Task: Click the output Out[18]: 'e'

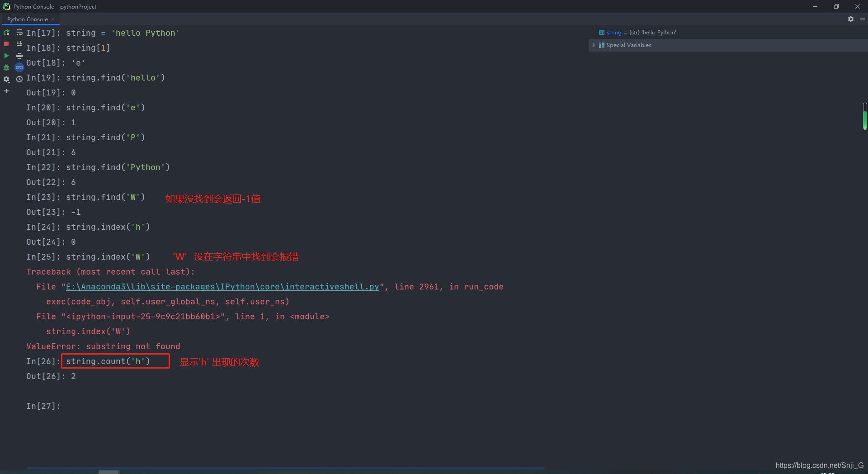Action: (x=56, y=63)
